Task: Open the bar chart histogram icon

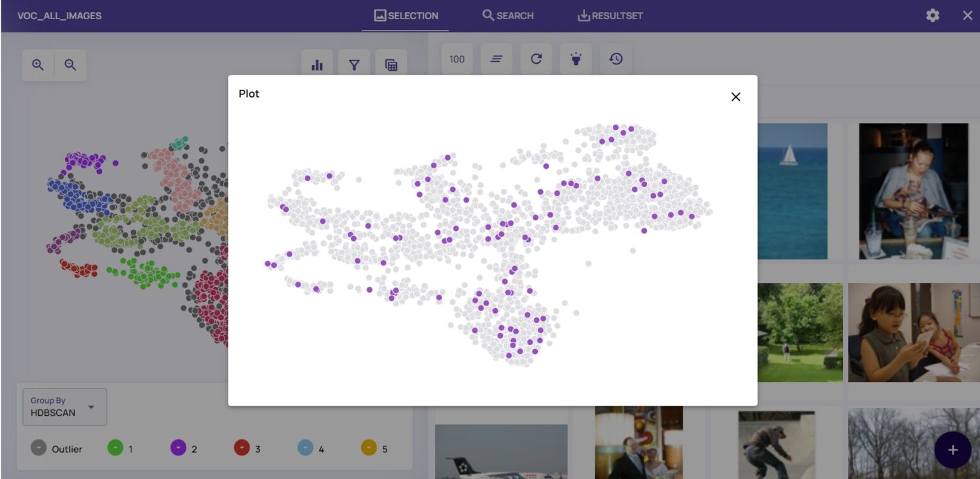Action: (317, 65)
